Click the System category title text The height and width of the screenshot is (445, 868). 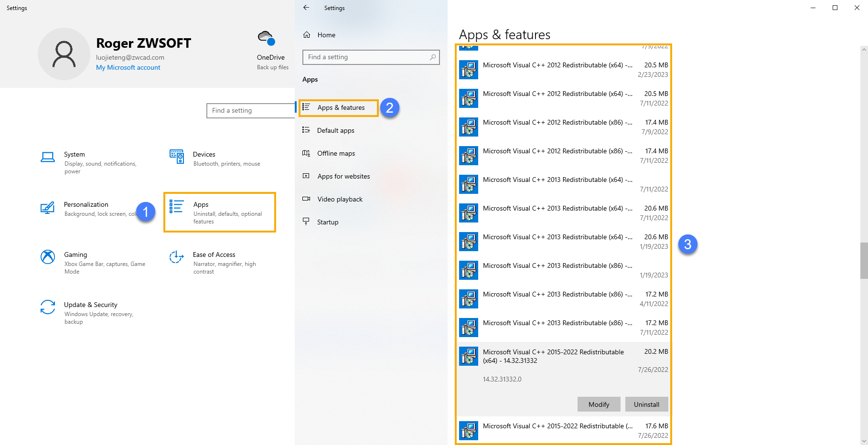pyautogui.click(x=75, y=154)
